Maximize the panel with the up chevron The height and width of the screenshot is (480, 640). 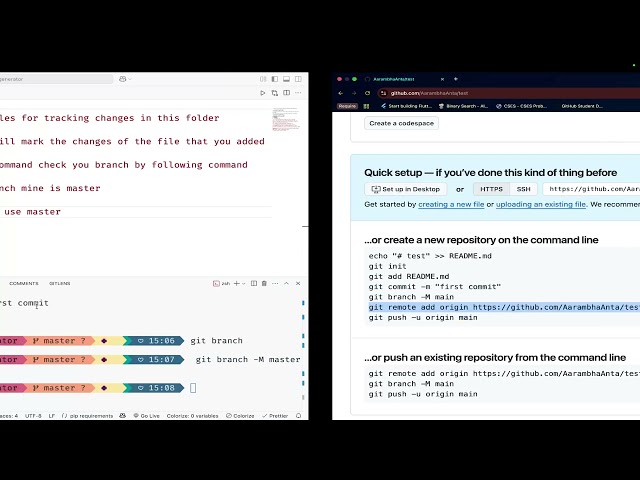287,283
